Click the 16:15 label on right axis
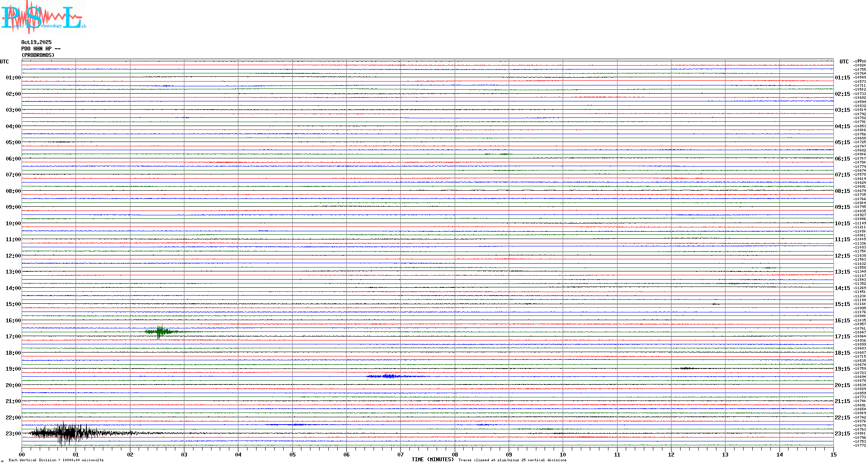This screenshot has width=868, height=466. coord(842,321)
